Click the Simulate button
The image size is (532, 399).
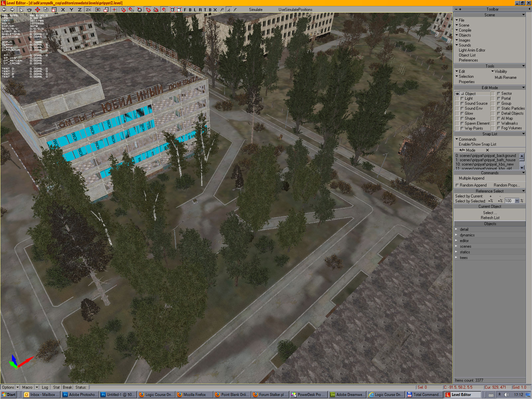tap(256, 10)
